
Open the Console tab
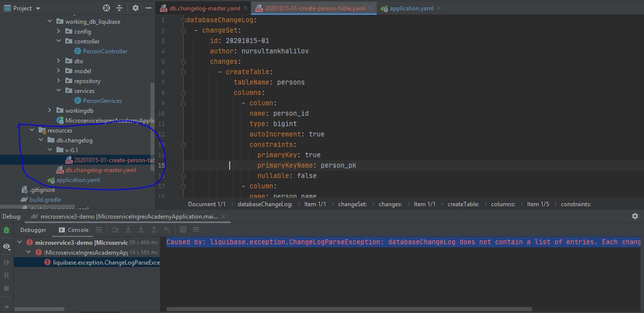point(74,230)
